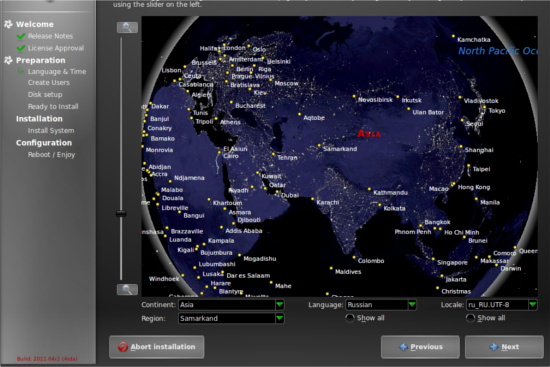The width and height of the screenshot is (550, 367).
Task: Open the Language dropdown showing Russian
Action: click(x=381, y=305)
